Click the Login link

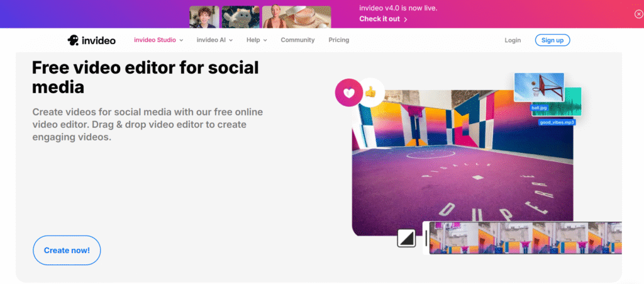[x=513, y=40]
